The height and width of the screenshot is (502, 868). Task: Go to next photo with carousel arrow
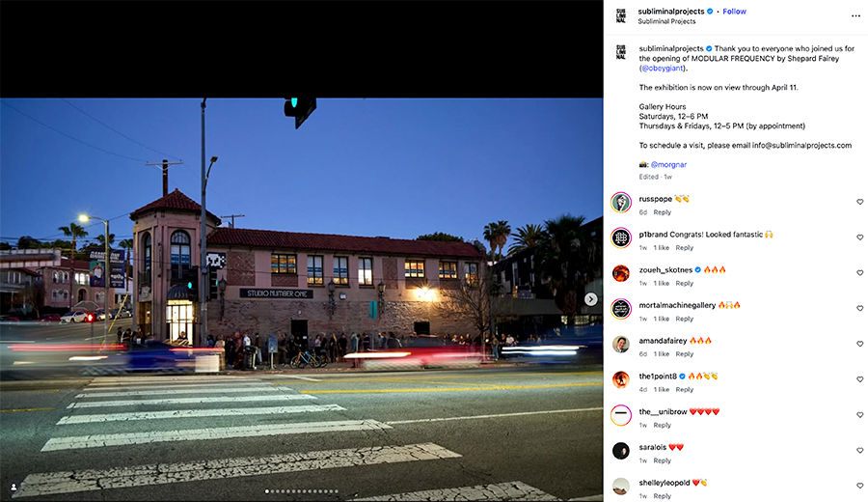(x=590, y=299)
